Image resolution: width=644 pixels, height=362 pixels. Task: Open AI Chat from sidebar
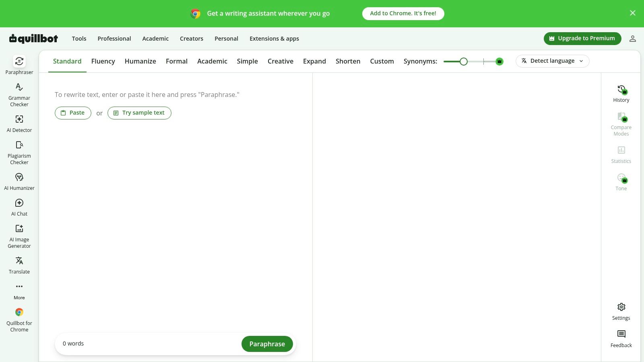click(19, 208)
